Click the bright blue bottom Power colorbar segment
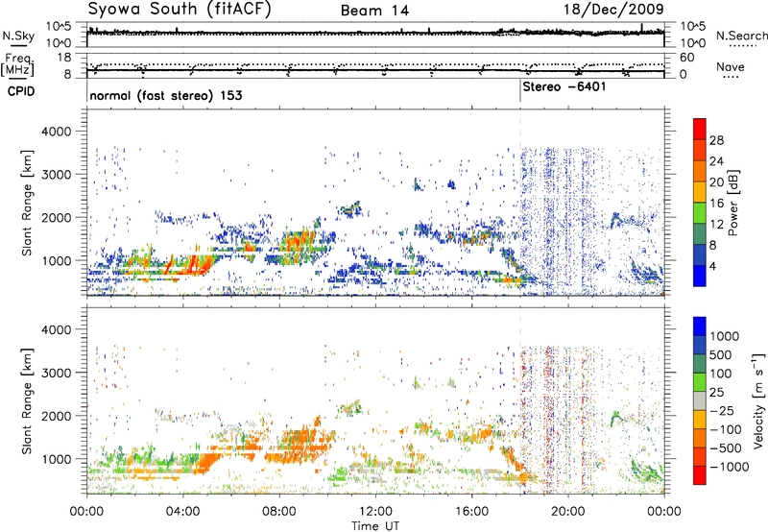Screen dimensions: 768x532 click(700, 276)
